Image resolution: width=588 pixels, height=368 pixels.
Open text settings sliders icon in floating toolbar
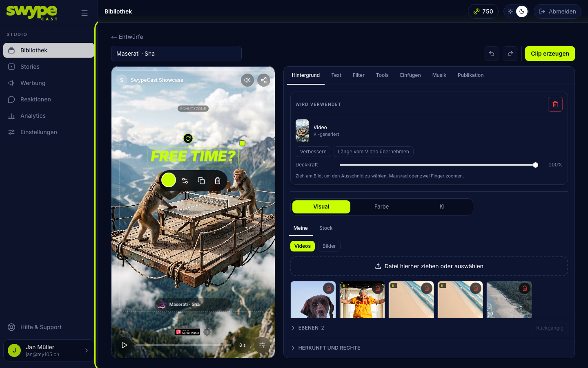(185, 181)
